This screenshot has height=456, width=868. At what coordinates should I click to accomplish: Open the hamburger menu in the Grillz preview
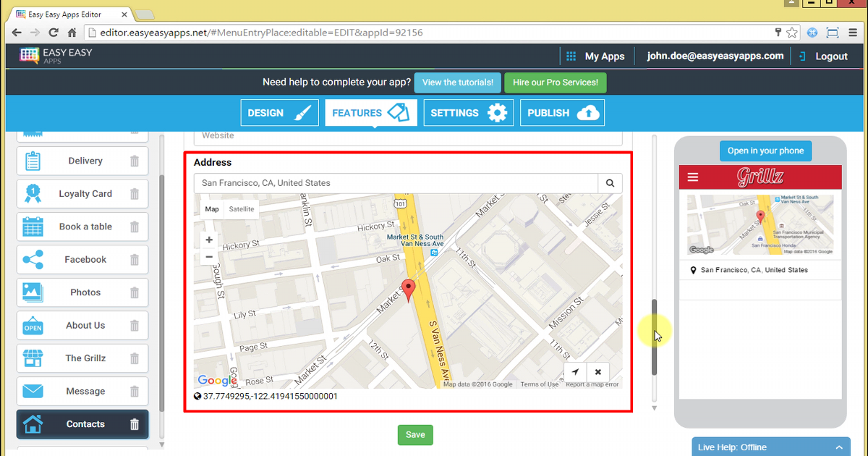692,177
